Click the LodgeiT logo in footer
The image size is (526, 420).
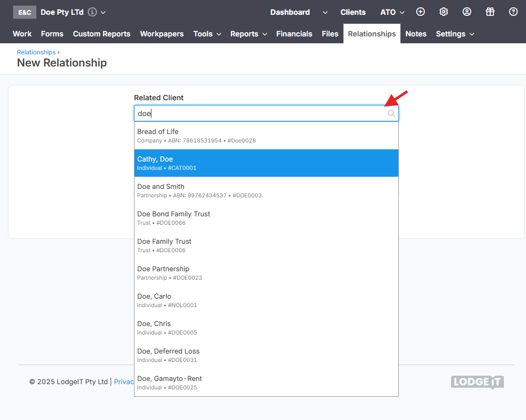point(477,382)
